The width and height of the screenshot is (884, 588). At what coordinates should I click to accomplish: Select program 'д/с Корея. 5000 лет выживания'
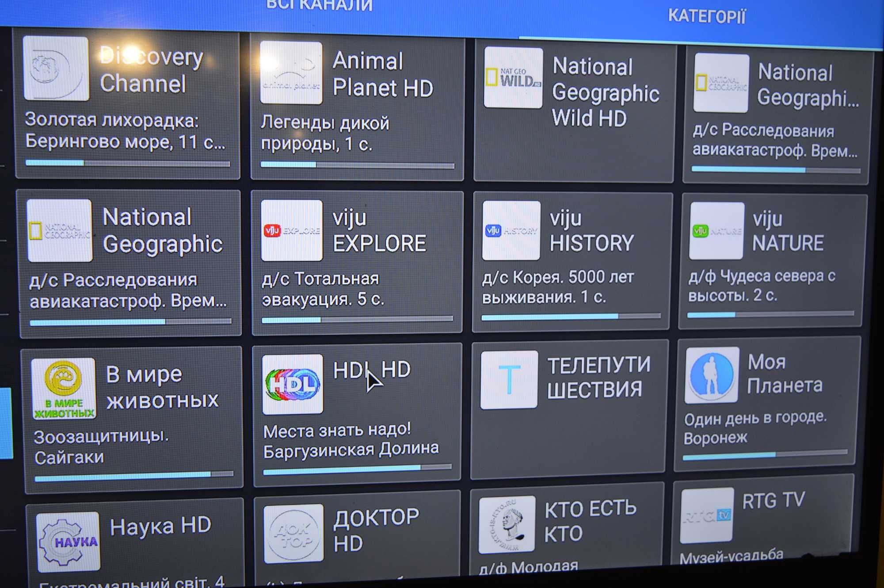tap(558, 287)
